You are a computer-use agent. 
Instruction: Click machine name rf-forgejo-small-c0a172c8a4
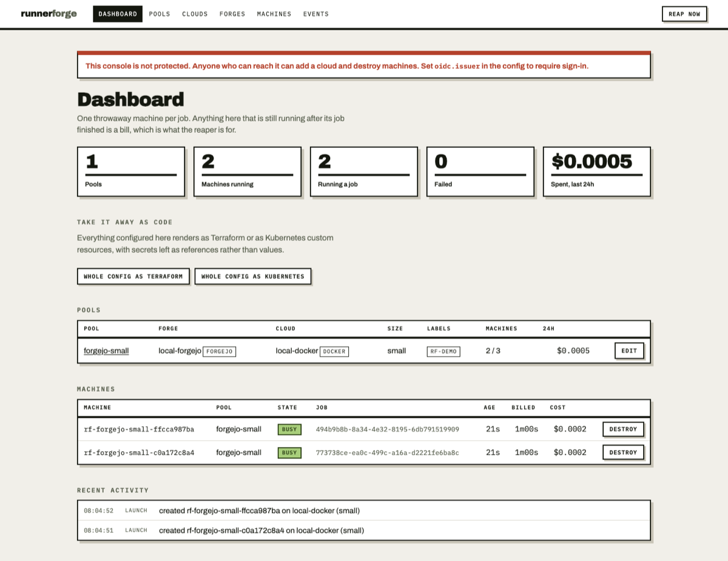point(139,452)
